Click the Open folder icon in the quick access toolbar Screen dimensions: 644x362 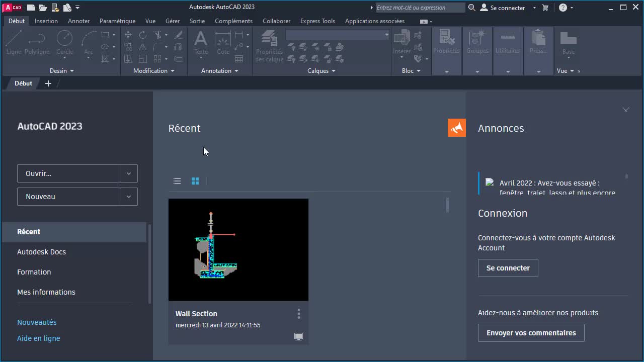click(43, 8)
